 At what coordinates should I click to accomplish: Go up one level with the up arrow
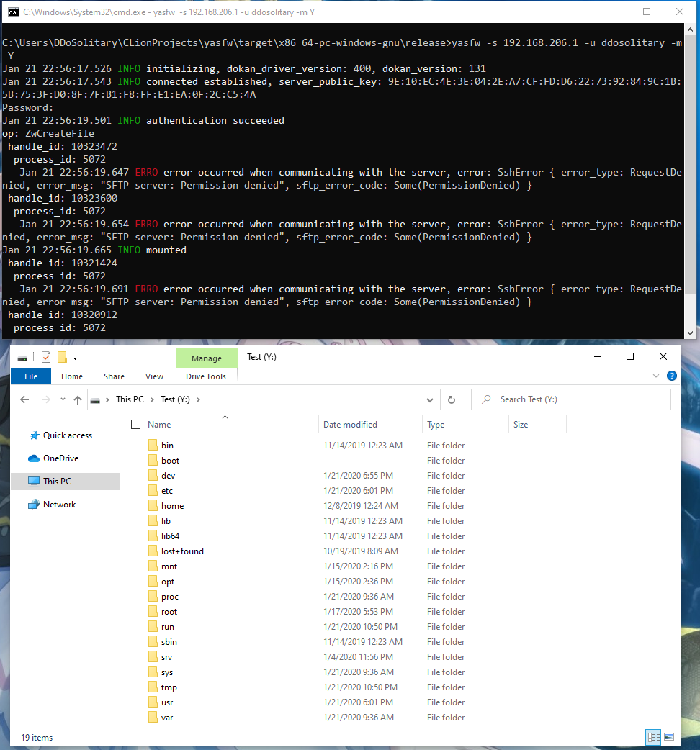(x=78, y=400)
